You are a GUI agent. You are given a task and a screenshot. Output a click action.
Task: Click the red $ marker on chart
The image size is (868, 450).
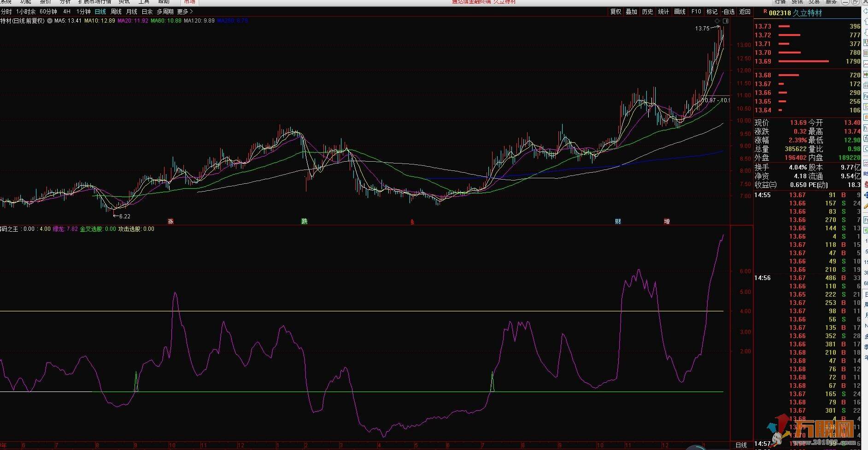tap(412, 222)
